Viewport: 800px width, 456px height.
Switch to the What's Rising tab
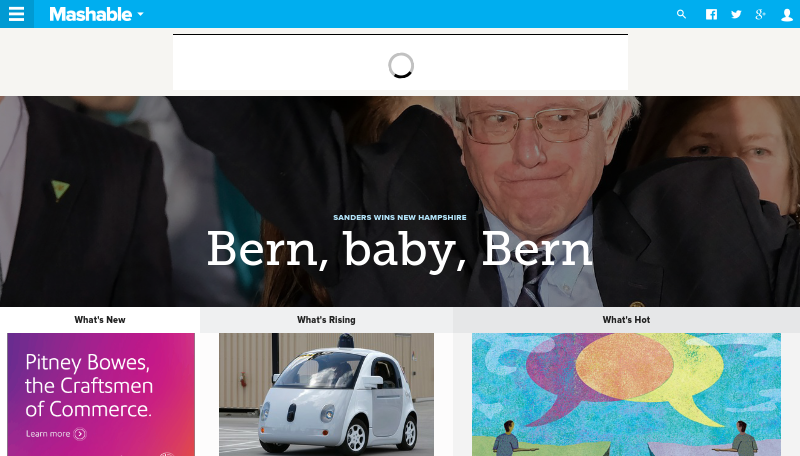tap(326, 320)
